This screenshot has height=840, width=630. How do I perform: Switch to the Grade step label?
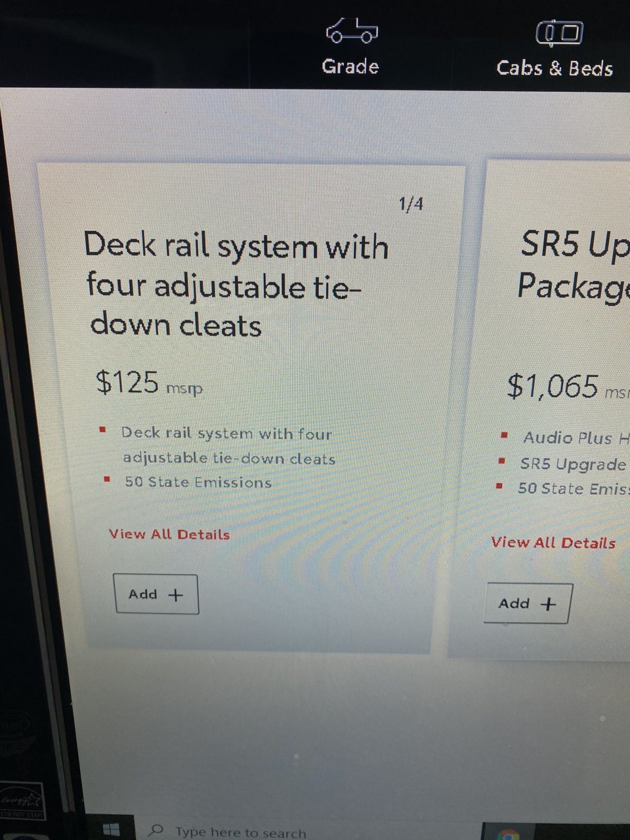pos(350,66)
